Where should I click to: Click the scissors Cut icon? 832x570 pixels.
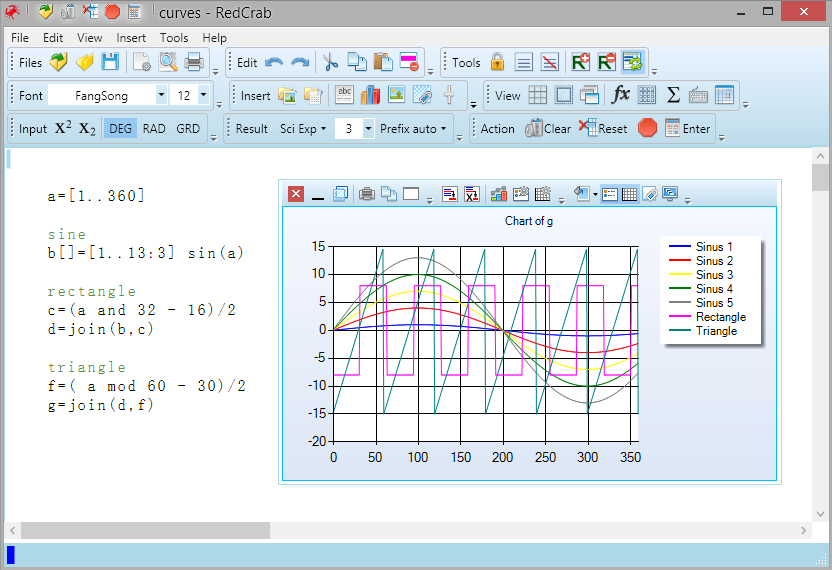[331, 62]
